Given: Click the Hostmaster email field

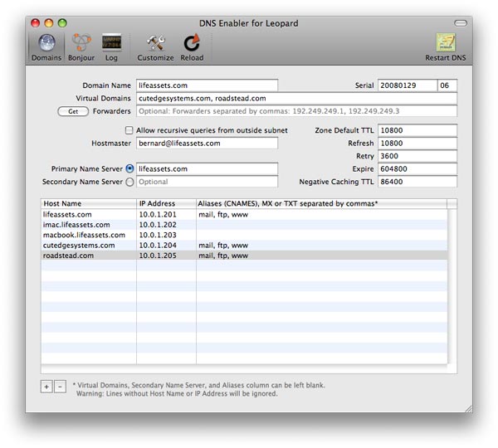Looking at the screenshot, I should (x=206, y=143).
